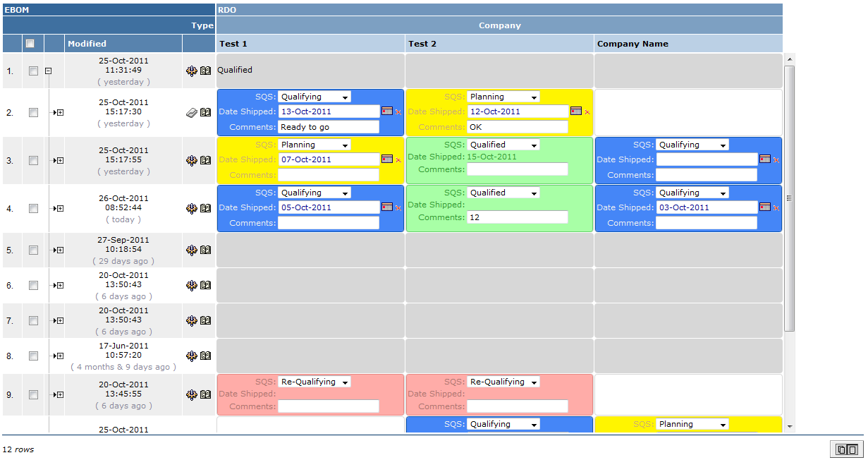Tick the checkbox for row 7
Viewport: 868px width, 460px height.
pos(33,320)
